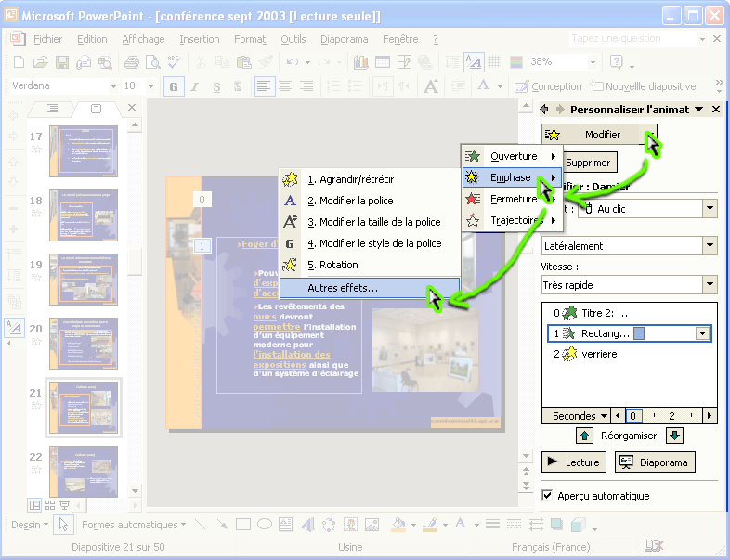Open the Au clic start dropdown
Image resolution: width=730 pixels, height=560 pixels.
(x=710, y=209)
